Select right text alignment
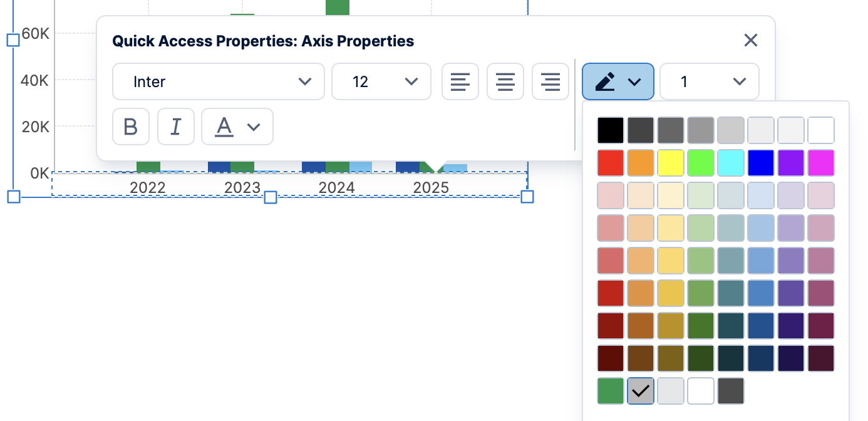 click(550, 81)
